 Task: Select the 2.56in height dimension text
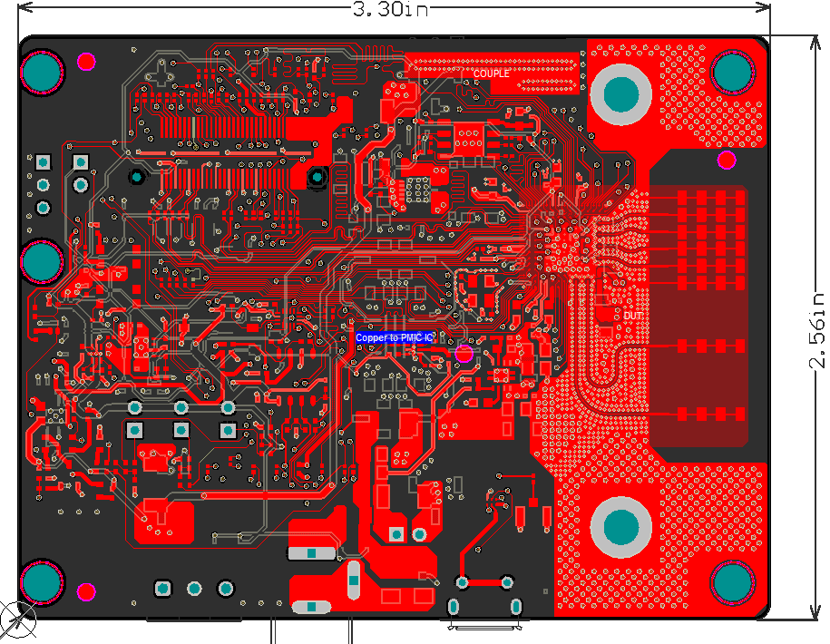click(x=818, y=330)
